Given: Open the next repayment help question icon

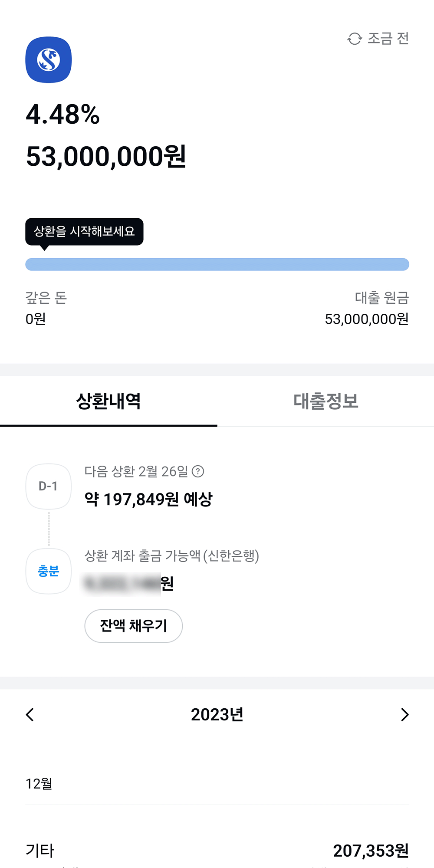Looking at the screenshot, I should tap(198, 471).
